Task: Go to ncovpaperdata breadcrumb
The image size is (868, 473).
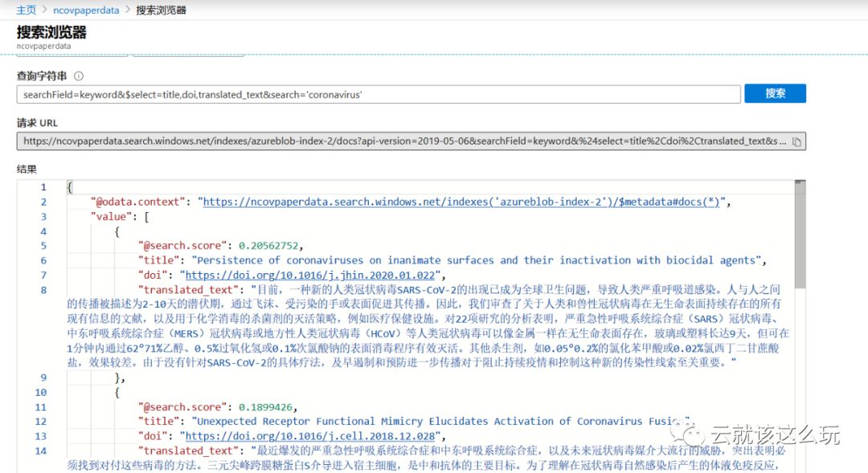Action: [86, 10]
